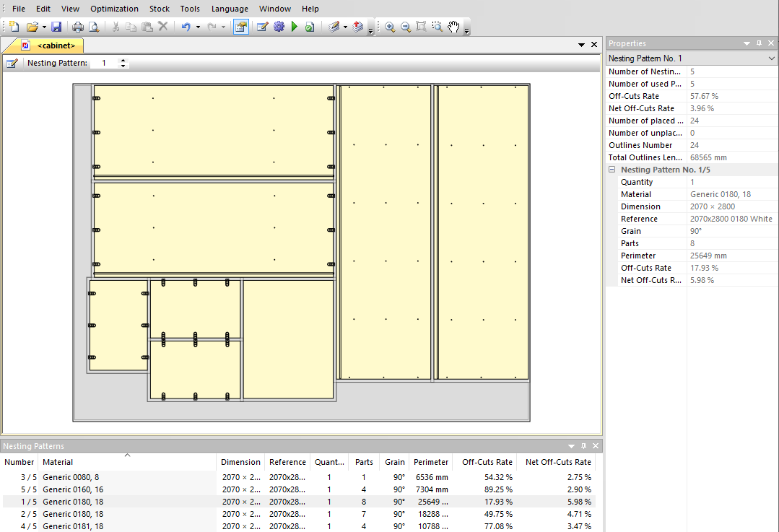Viewport: 779px width, 532px height.
Task: Sort by Number column header
Action: click(x=19, y=462)
